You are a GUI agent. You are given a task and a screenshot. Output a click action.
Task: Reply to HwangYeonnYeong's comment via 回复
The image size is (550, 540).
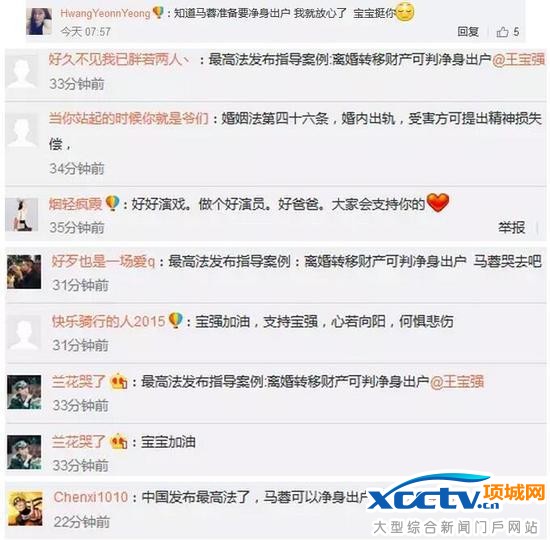[468, 32]
